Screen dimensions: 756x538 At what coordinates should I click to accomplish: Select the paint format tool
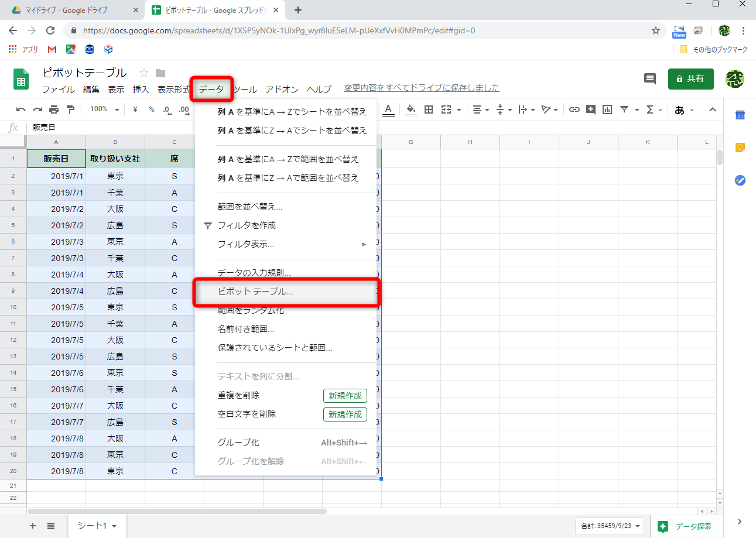[72, 109]
